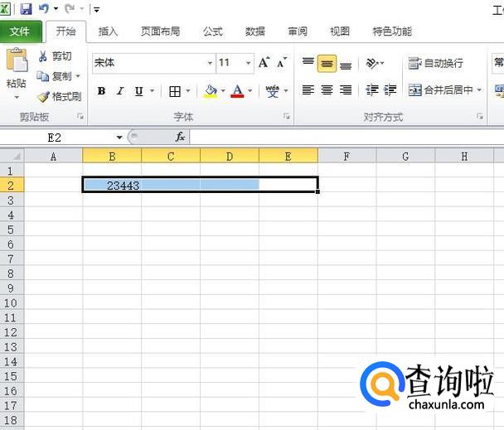Select row 5 header
The image size is (504, 430).
coord(12,229)
